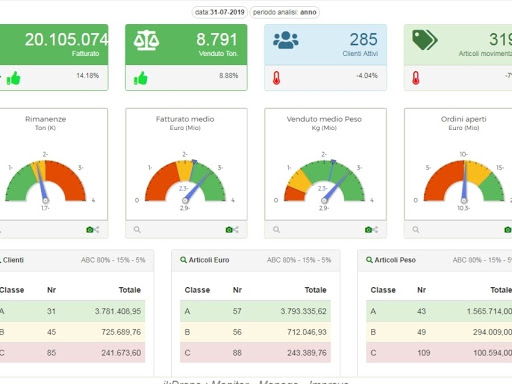Click the periodo analisi anno pill
Image resolution: width=512 pixels, height=384 pixels.
point(284,12)
